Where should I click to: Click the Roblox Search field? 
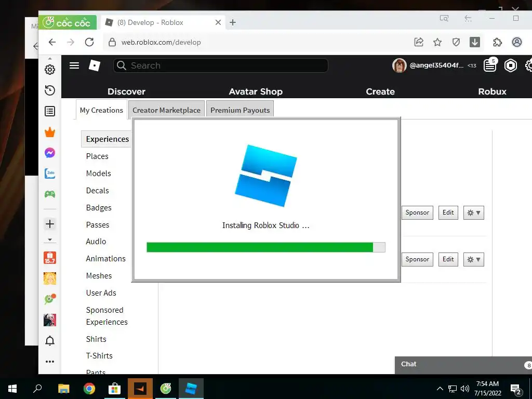pos(220,65)
